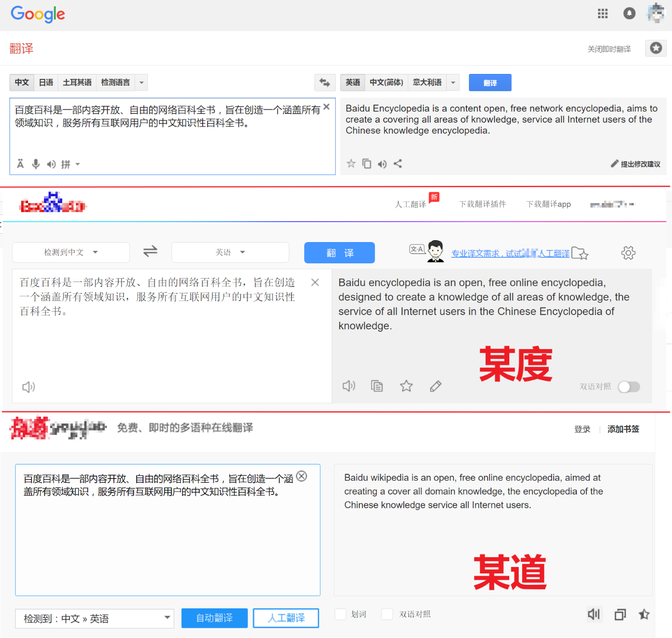This screenshot has width=672, height=638.
Task: Start voice input in Google Translate
Action: click(35, 164)
